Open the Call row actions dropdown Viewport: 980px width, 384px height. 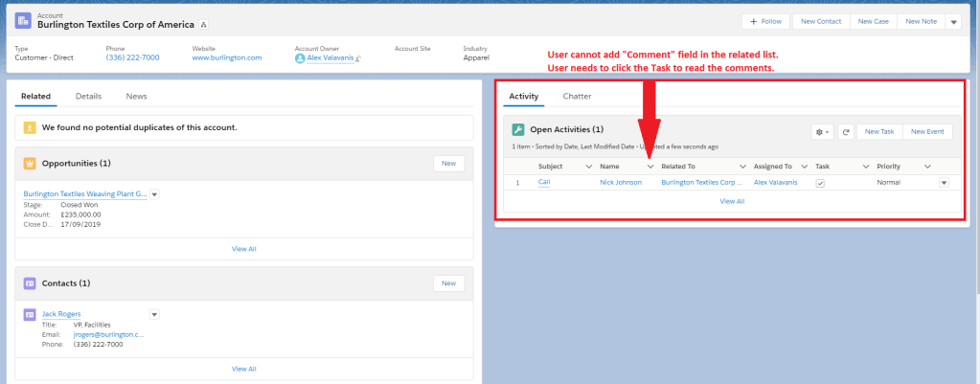point(944,182)
